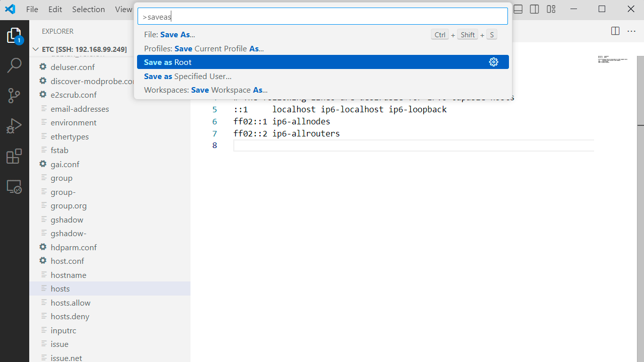644x362 pixels.
Task: Open editor More Actions ellipsis
Action: pos(631,31)
